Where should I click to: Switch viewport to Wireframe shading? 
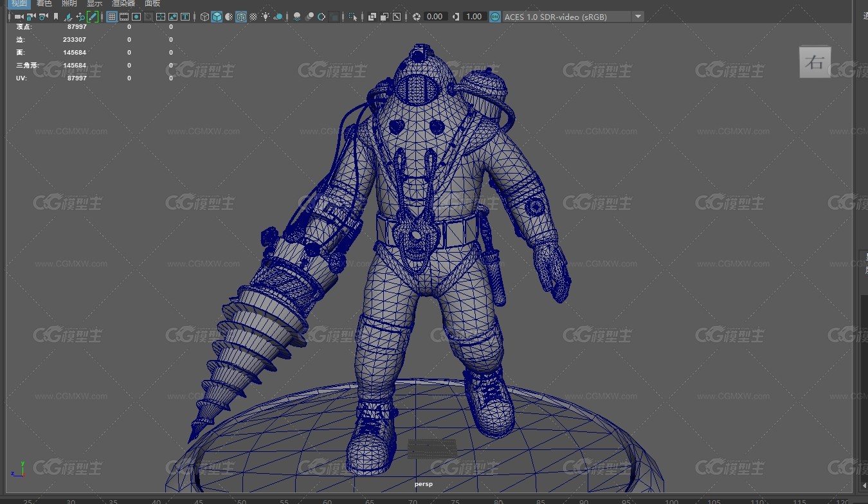(x=204, y=17)
